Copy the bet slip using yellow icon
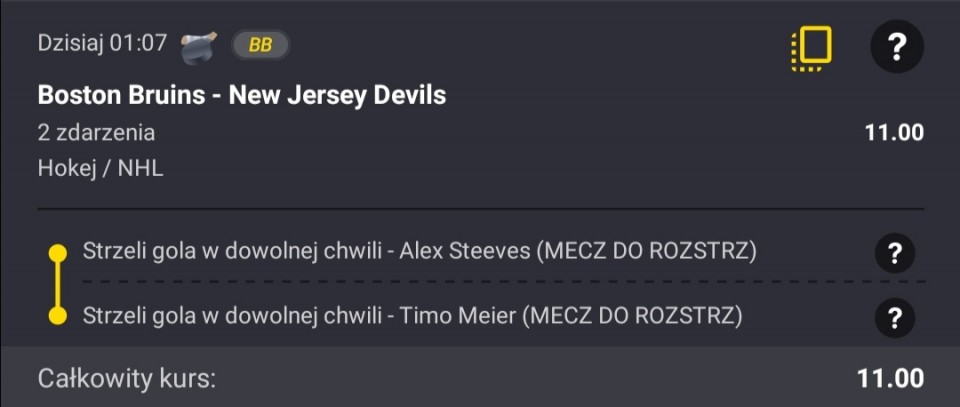The height and width of the screenshot is (407, 960). [811, 47]
